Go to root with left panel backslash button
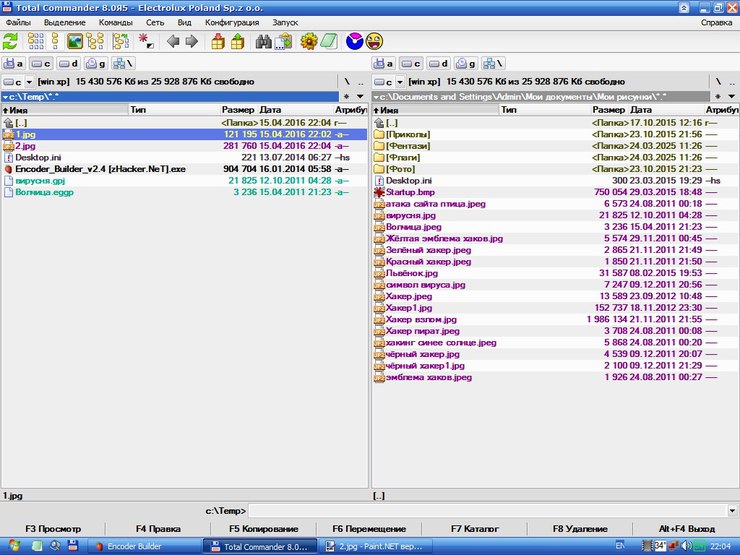Viewport: 740px width, 555px height. coord(347,82)
